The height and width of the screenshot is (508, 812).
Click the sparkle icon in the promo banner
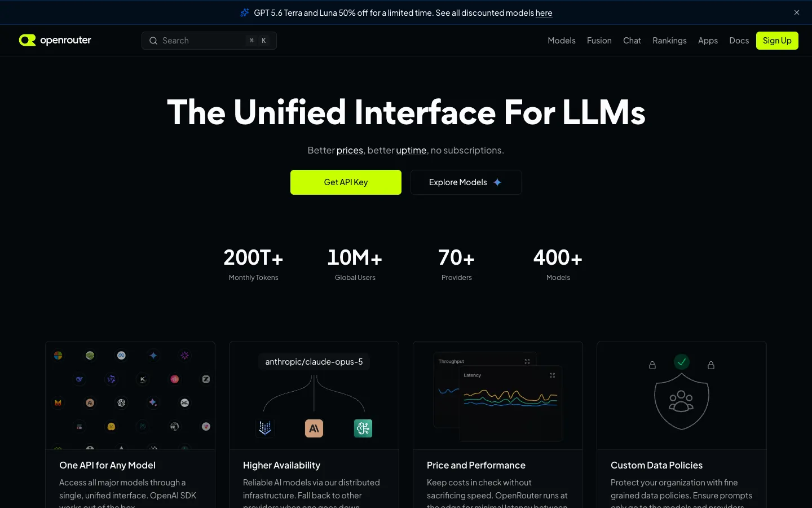click(x=245, y=12)
